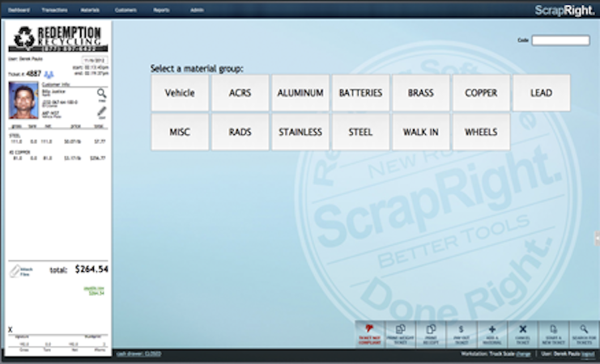Select the WHEELS material group
Image resolution: width=600 pixels, height=364 pixels.
[x=481, y=132]
